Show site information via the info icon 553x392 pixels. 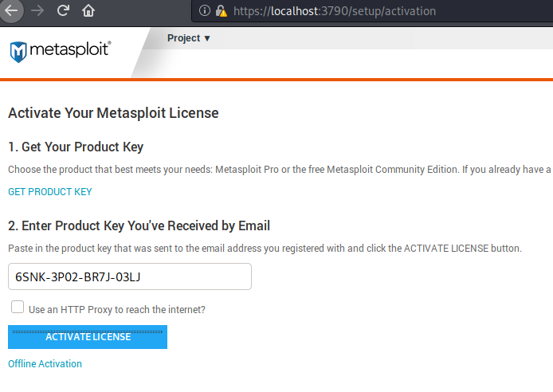tap(204, 10)
